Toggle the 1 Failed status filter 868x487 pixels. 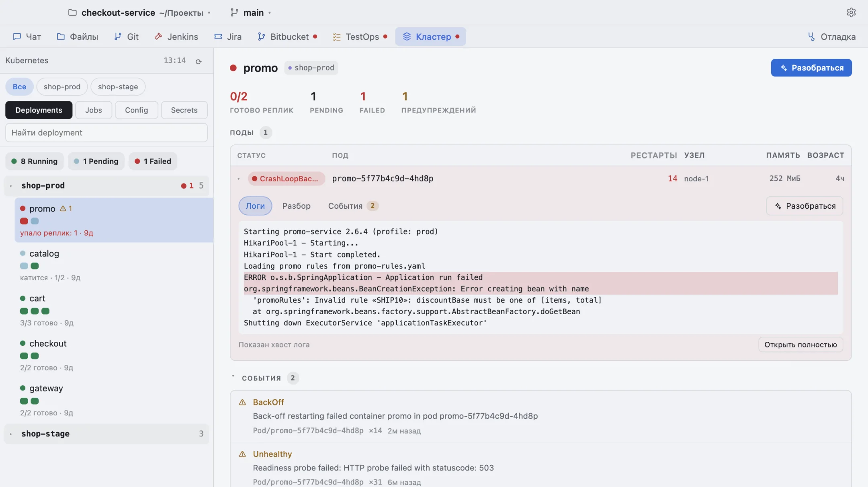(153, 161)
